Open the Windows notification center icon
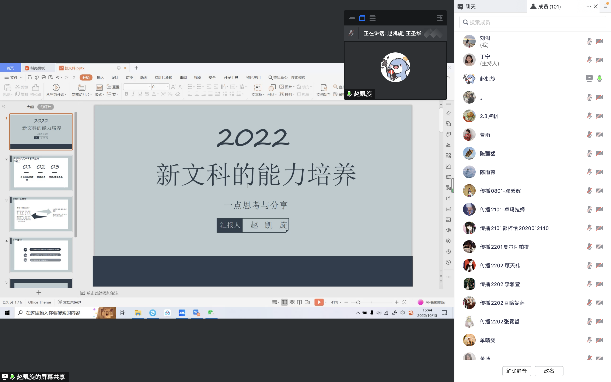This screenshot has height=382, width=611. (x=444, y=313)
